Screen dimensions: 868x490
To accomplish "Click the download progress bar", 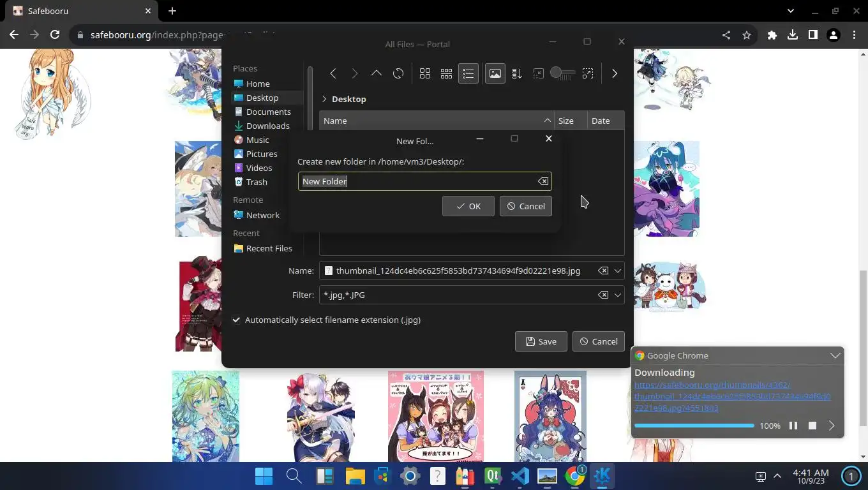I will pos(694,426).
